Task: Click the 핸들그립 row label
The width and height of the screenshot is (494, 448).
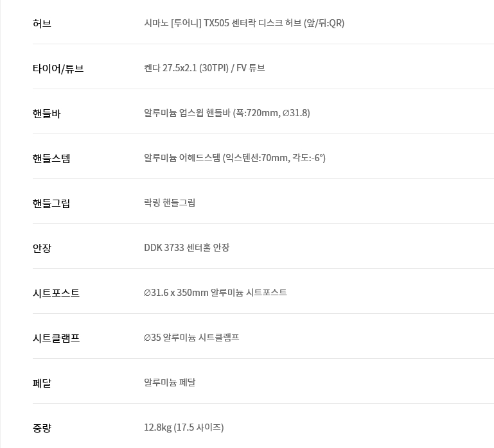Action: 51,203
